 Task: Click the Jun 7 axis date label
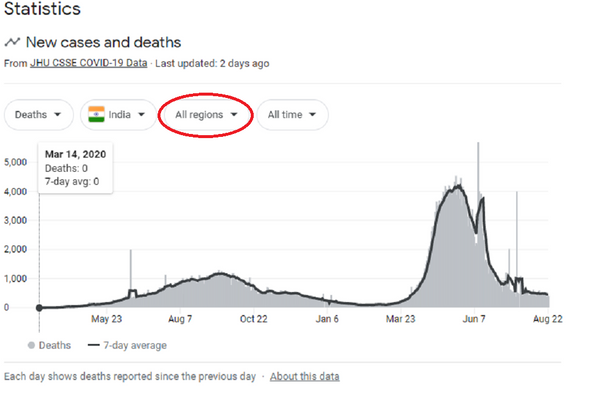474,319
